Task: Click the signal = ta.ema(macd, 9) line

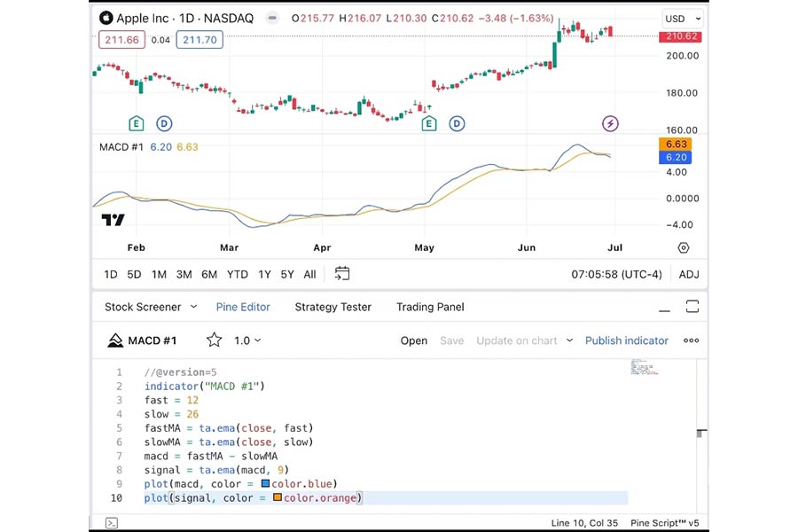Action: [216, 469]
